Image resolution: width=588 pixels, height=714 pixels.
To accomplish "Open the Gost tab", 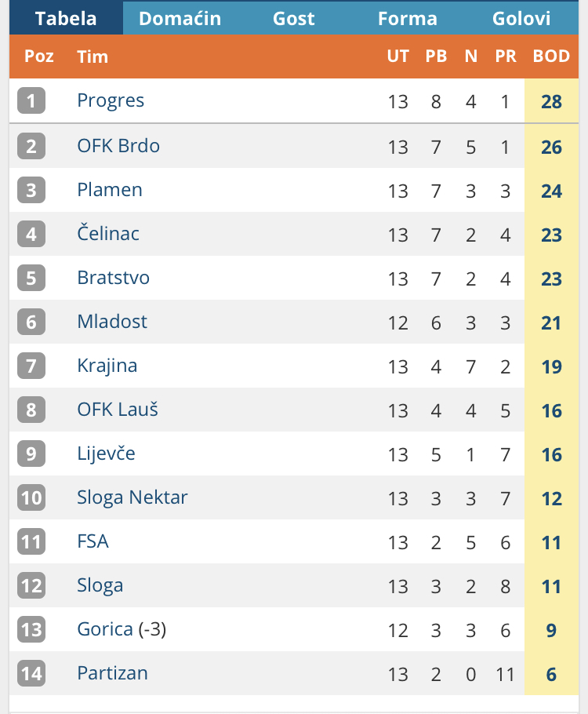I will [x=294, y=18].
